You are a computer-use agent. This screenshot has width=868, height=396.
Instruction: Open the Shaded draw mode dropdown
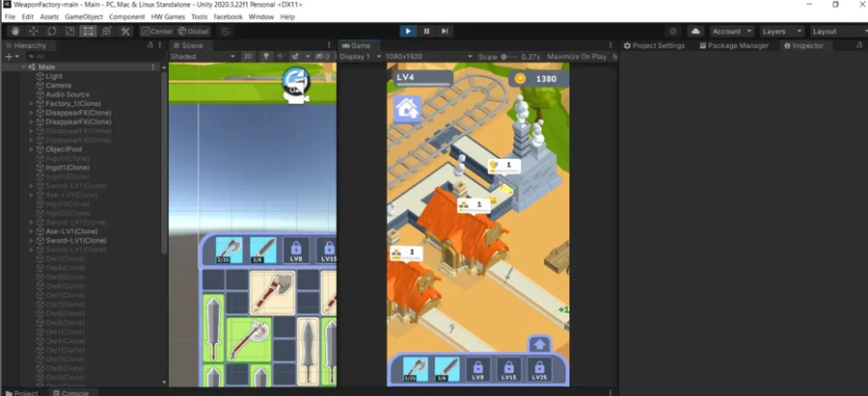coord(203,57)
